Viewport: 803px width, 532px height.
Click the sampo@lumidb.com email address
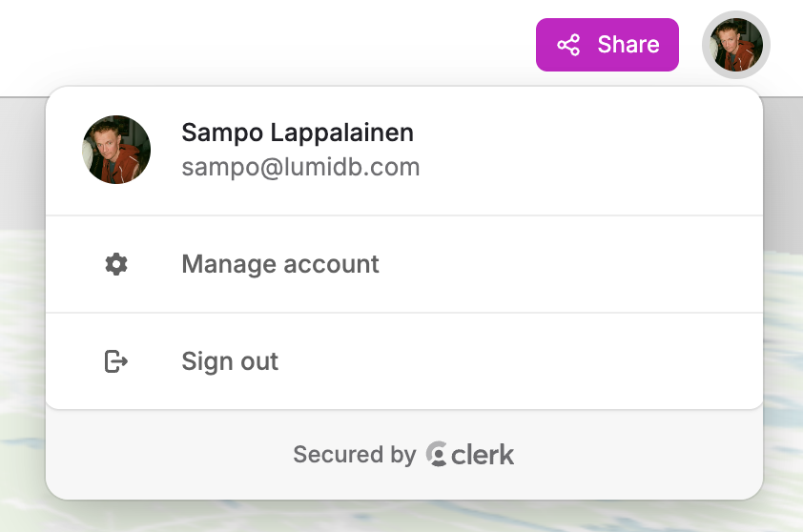pyautogui.click(x=300, y=168)
